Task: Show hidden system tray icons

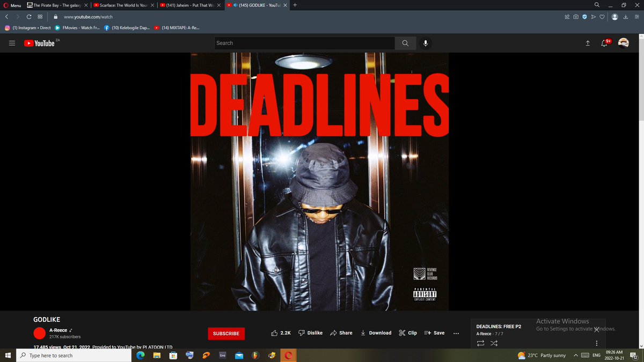Action: pos(576,355)
